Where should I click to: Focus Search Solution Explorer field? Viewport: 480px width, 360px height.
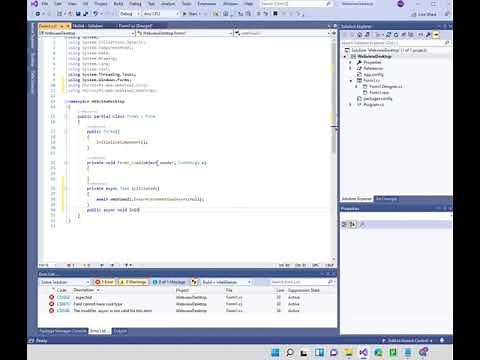pos(396,43)
